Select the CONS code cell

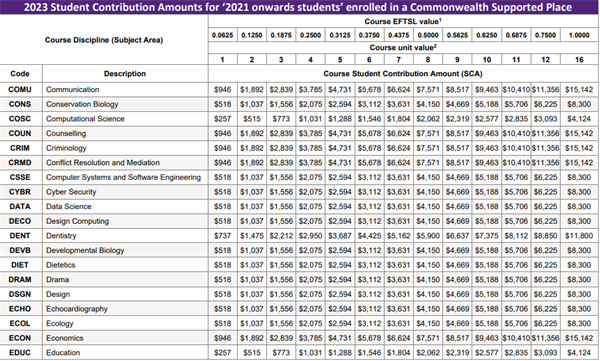pyautogui.click(x=20, y=104)
